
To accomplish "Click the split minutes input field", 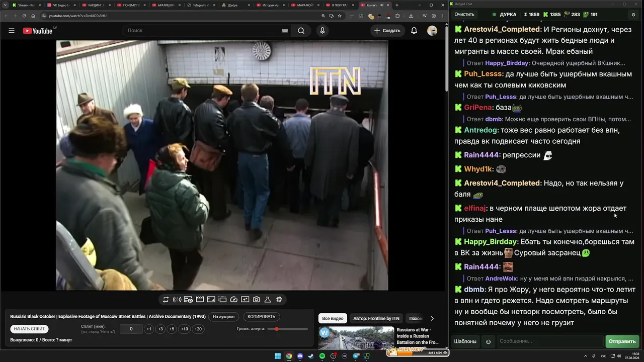I will [x=131, y=329].
